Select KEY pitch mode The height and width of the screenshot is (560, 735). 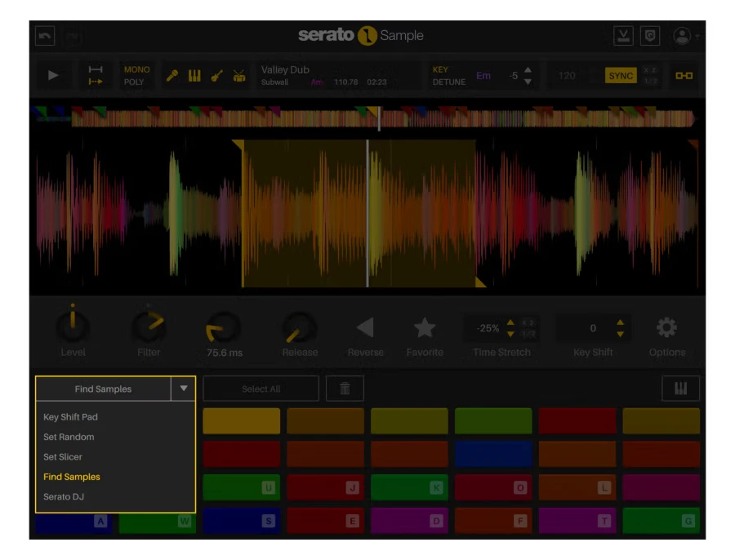pyautogui.click(x=440, y=69)
